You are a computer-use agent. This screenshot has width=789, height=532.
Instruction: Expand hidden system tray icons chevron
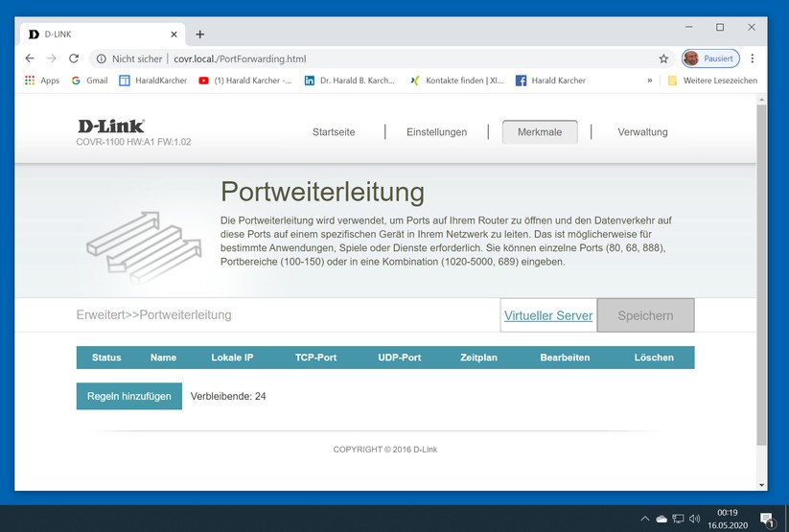(x=644, y=519)
